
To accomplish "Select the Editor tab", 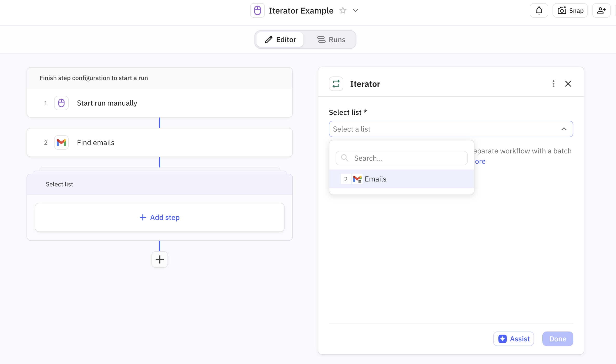I will click(280, 40).
